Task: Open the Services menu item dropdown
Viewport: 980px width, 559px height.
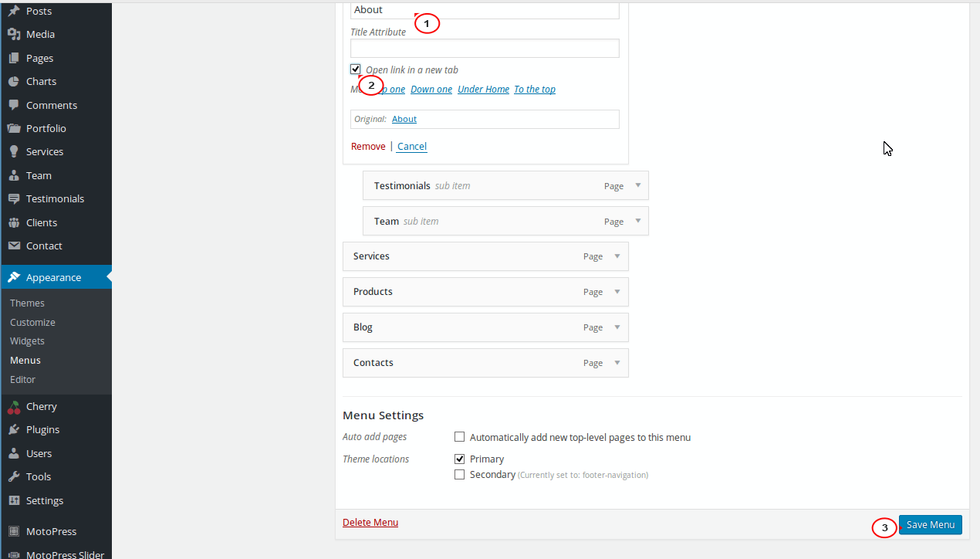Action: 617,256
